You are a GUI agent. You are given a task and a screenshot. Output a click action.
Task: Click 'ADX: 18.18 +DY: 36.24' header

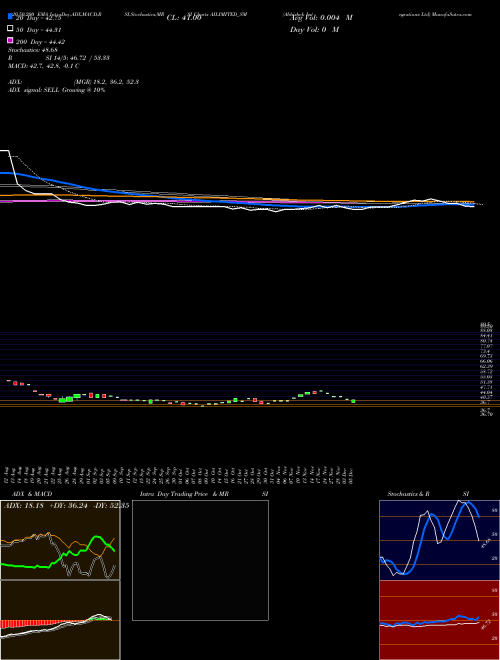[46, 506]
